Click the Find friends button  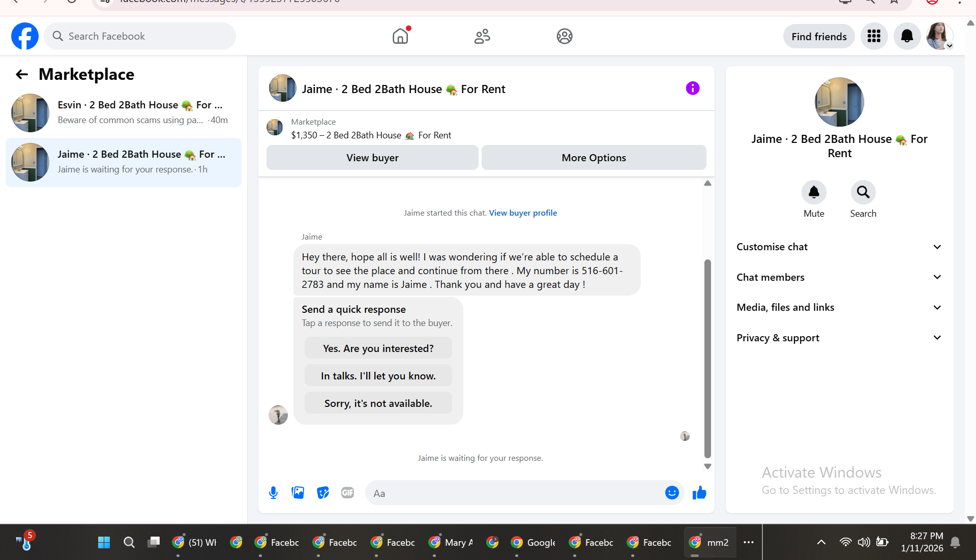click(819, 36)
